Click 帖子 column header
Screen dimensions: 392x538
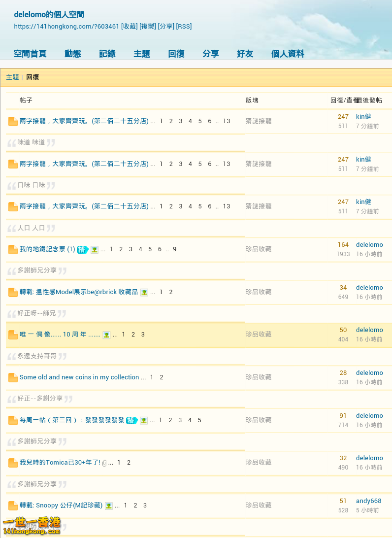(26, 100)
